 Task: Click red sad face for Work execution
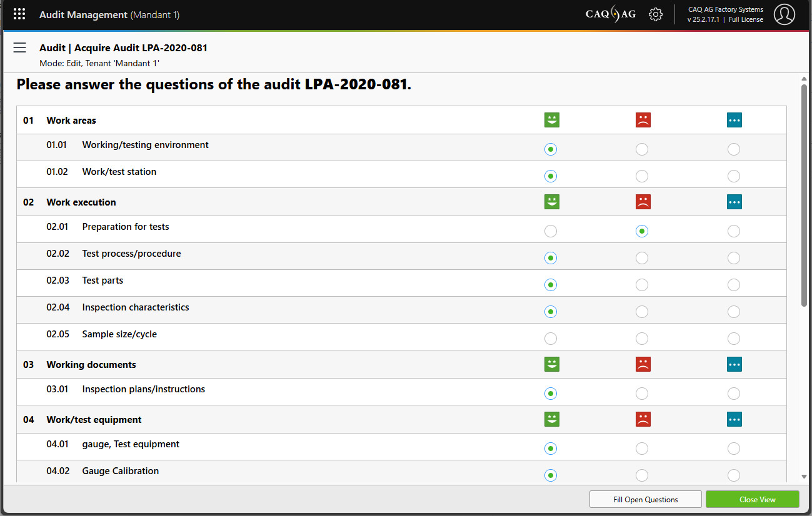point(643,202)
